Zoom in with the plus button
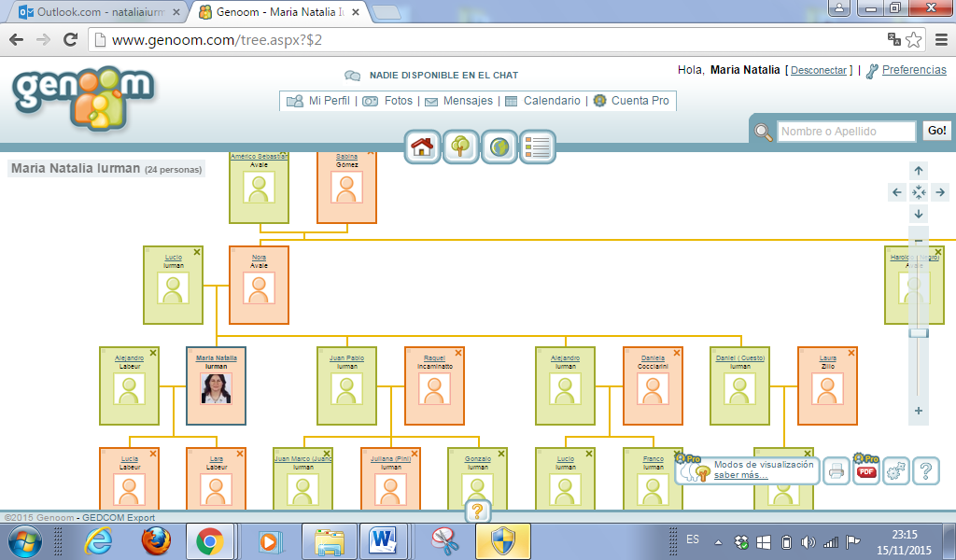This screenshot has height=560, width=956. [919, 411]
